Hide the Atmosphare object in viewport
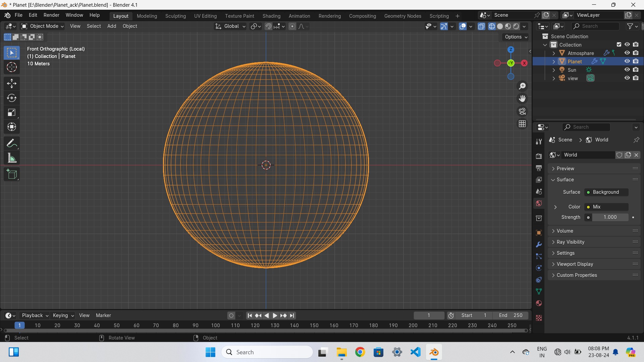 pyautogui.click(x=627, y=53)
